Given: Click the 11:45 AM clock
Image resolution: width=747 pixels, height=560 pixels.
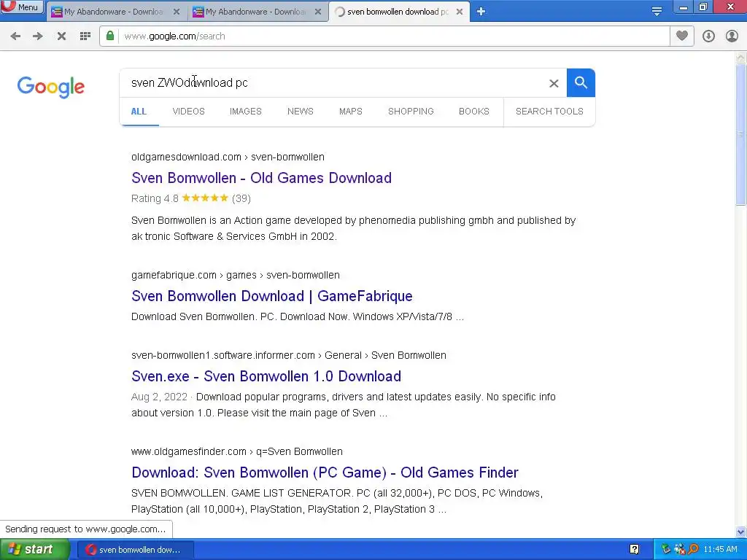Looking at the screenshot, I should click(x=720, y=550).
